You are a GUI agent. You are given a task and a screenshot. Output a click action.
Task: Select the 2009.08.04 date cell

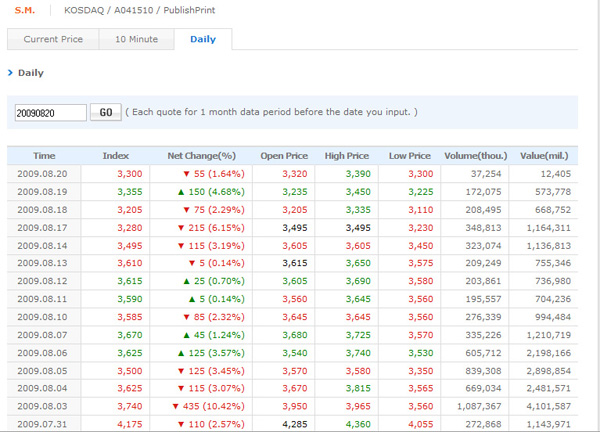click(42, 388)
